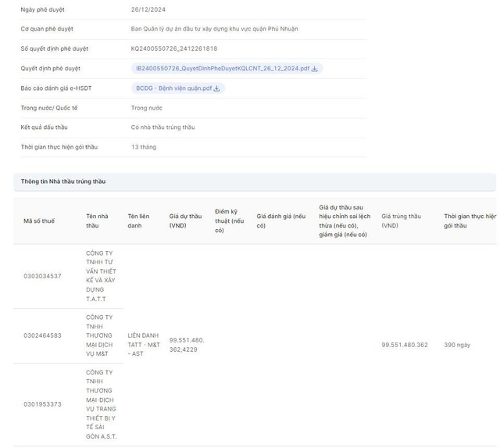Click the Mã số thuế column header
Screen dimensions: 500x448
[x=39, y=221]
